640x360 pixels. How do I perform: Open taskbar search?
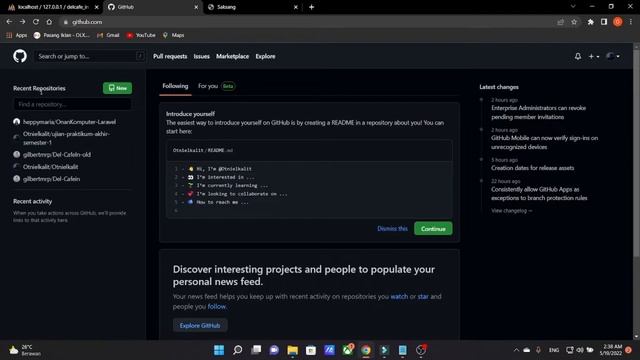[237, 350]
